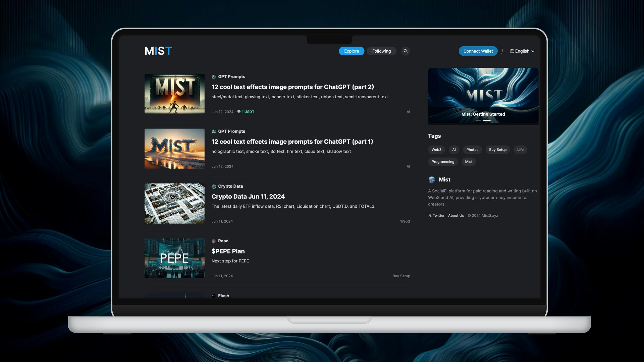This screenshot has height=362, width=644.
Task: Open the Crypto Data post thumbnail
Action: pos(174,203)
